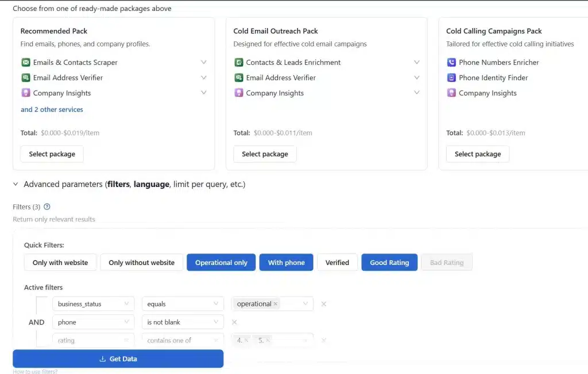Open the and 2 other services link
The height and width of the screenshot is (374, 588).
point(52,109)
